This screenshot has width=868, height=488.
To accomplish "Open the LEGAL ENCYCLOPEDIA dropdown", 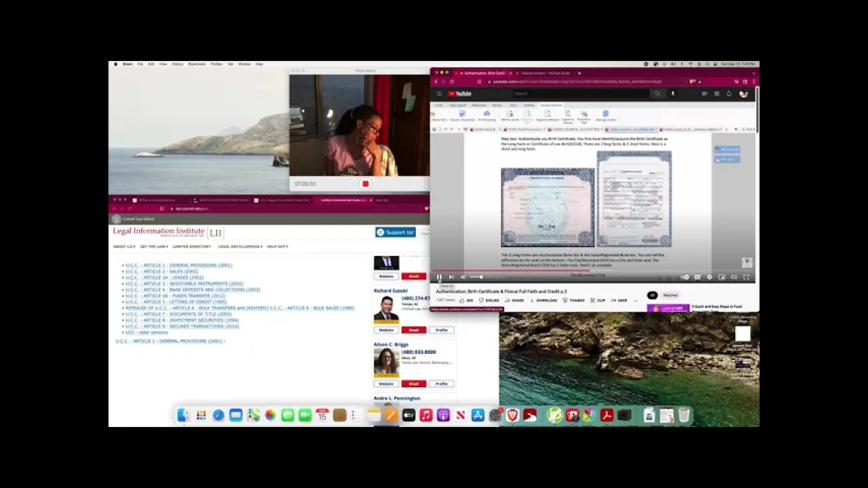I will coord(240,247).
